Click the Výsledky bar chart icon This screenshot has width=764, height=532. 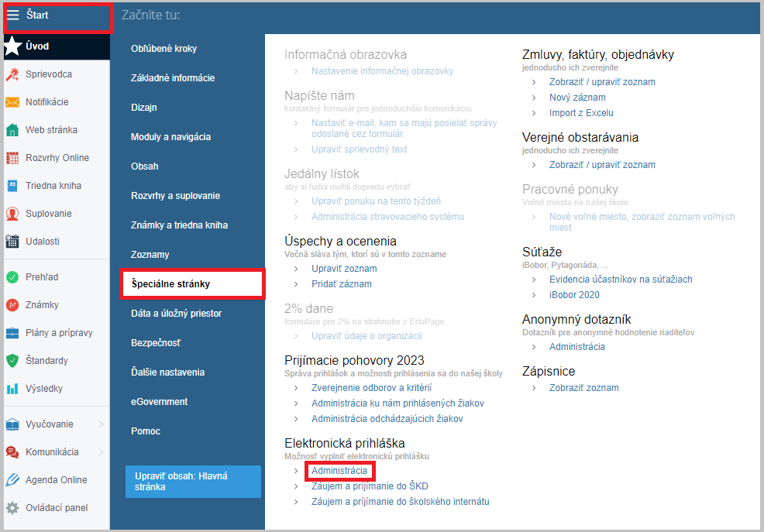(x=12, y=389)
